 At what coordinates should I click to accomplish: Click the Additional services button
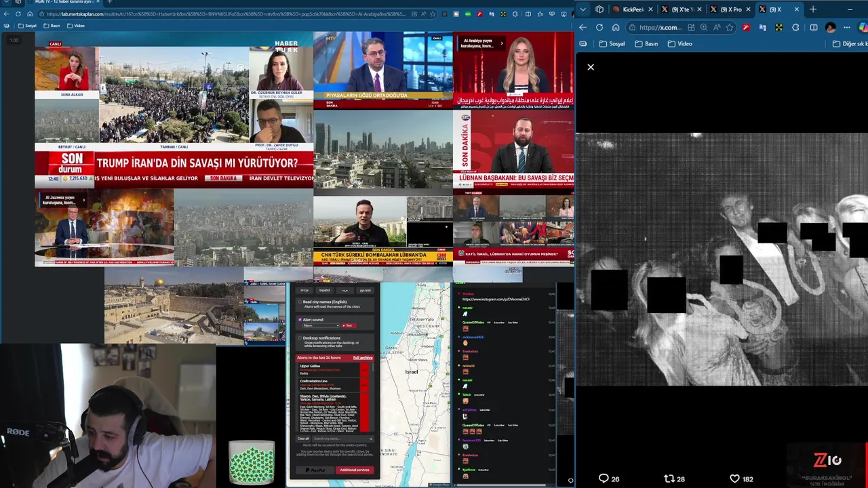coord(355,470)
